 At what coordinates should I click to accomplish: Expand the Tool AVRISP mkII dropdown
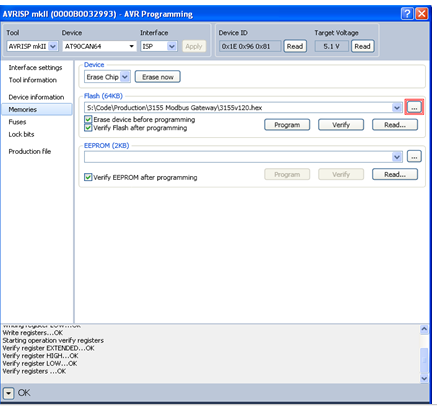[53, 46]
